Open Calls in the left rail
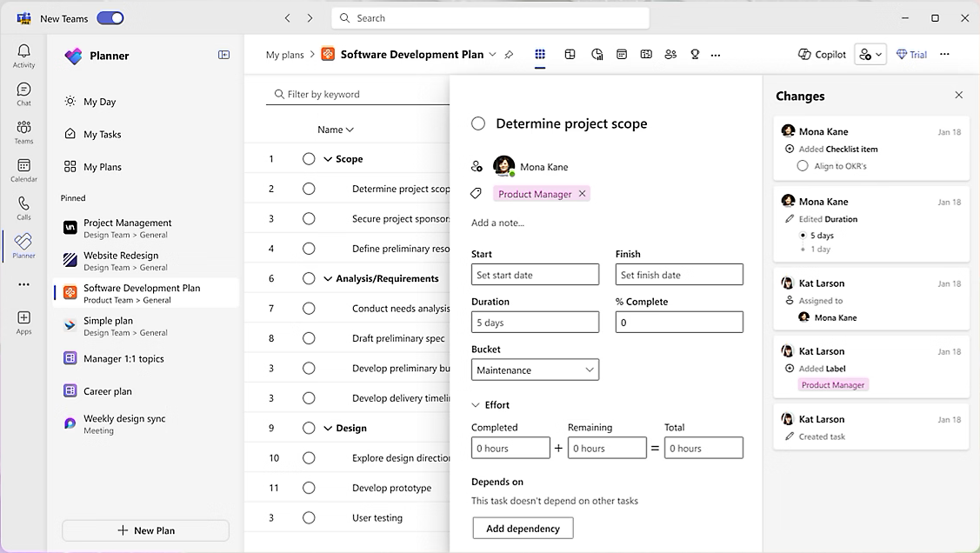Screen dimensions: 980x553 23,208
